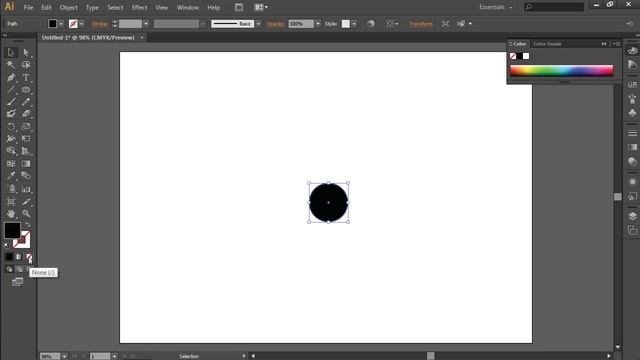Open the Basic brush definition dropdown
Screen dimensions: 640x360
(x=258, y=24)
